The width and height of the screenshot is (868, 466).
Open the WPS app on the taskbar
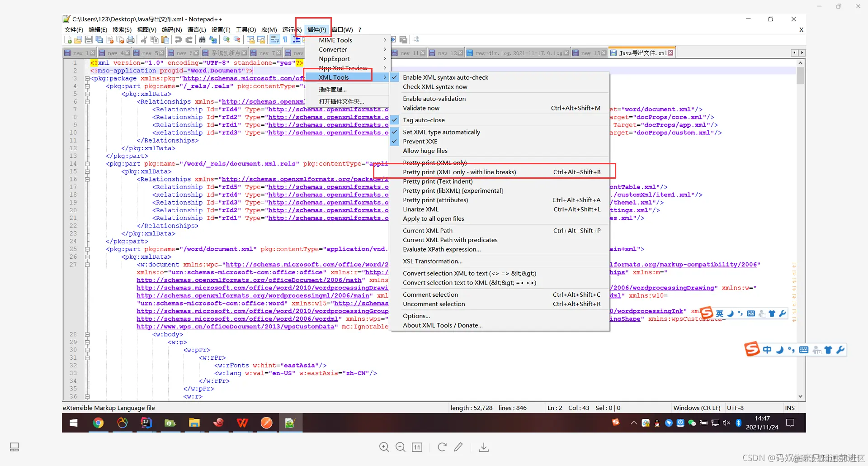pyautogui.click(x=242, y=423)
